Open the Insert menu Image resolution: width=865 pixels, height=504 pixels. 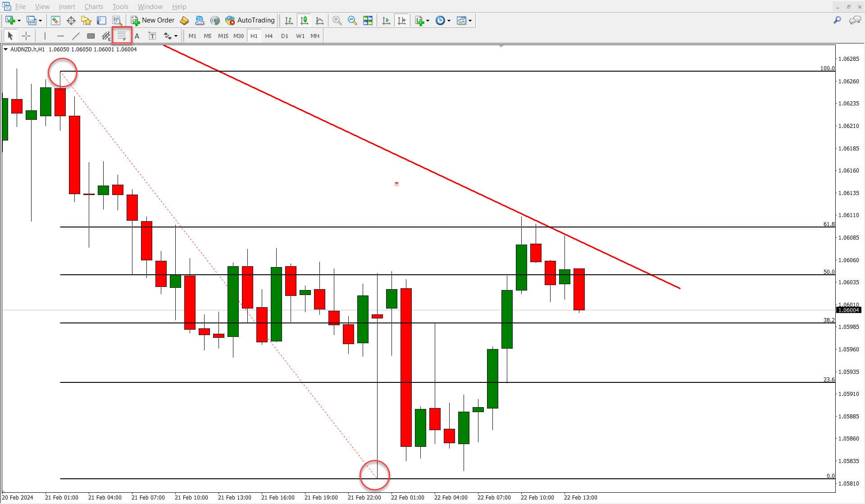pyautogui.click(x=67, y=6)
